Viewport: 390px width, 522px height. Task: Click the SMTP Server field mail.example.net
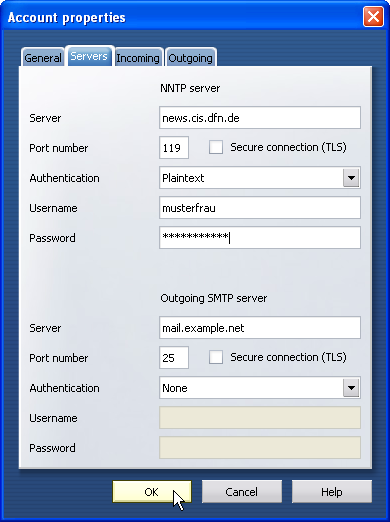[260, 328]
